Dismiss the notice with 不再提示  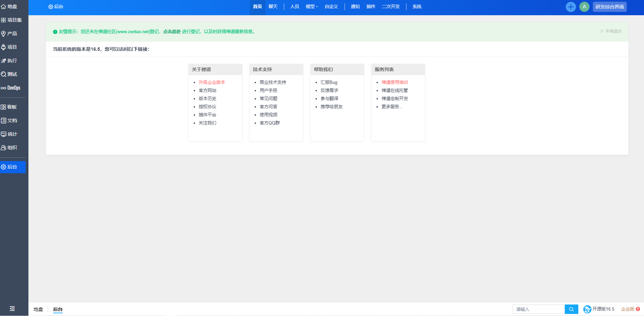coord(611,31)
